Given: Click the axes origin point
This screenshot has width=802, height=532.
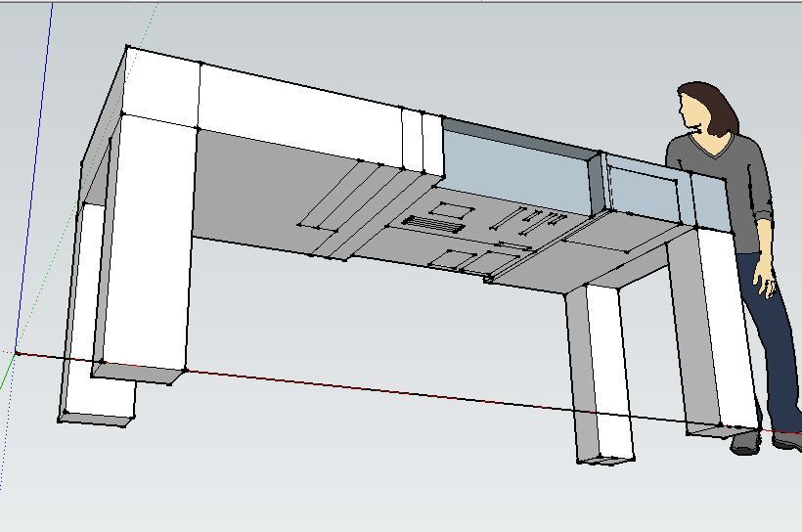Looking at the screenshot, I should pos(16,352).
